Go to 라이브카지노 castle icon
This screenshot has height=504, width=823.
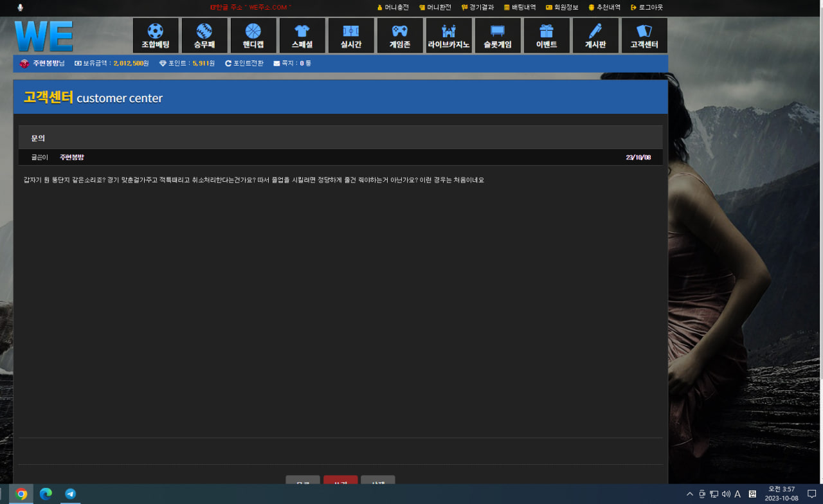point(448,31)
